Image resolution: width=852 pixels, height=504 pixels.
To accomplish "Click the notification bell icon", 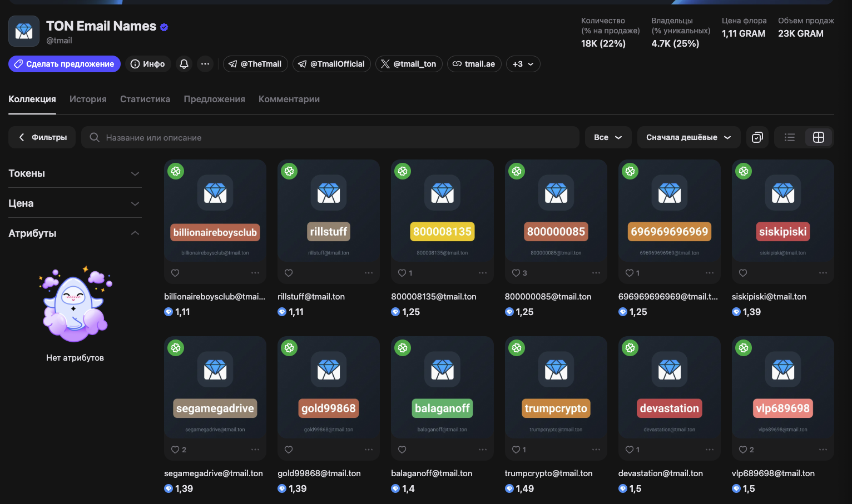I will click(x=184, y=64).
